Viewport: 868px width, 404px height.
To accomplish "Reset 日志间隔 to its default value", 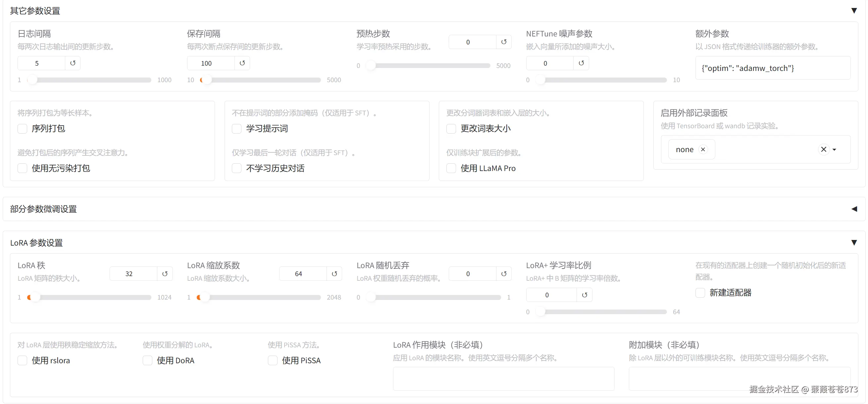I will [73, 63].
